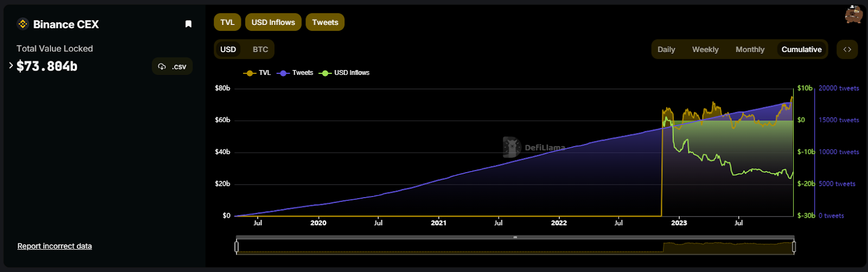
Task: Select the Cumulative view
Action: pyautogui.click(x=801, y=49)
